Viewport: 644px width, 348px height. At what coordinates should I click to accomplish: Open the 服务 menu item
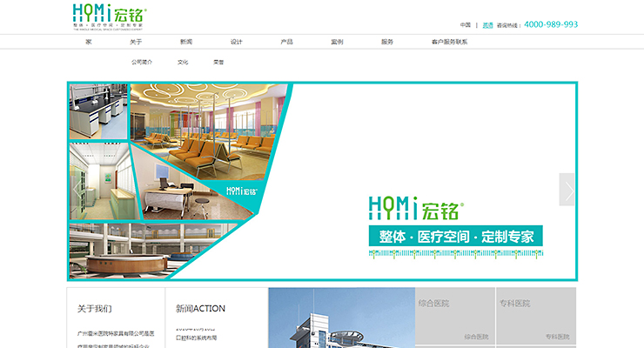[387, 42]
